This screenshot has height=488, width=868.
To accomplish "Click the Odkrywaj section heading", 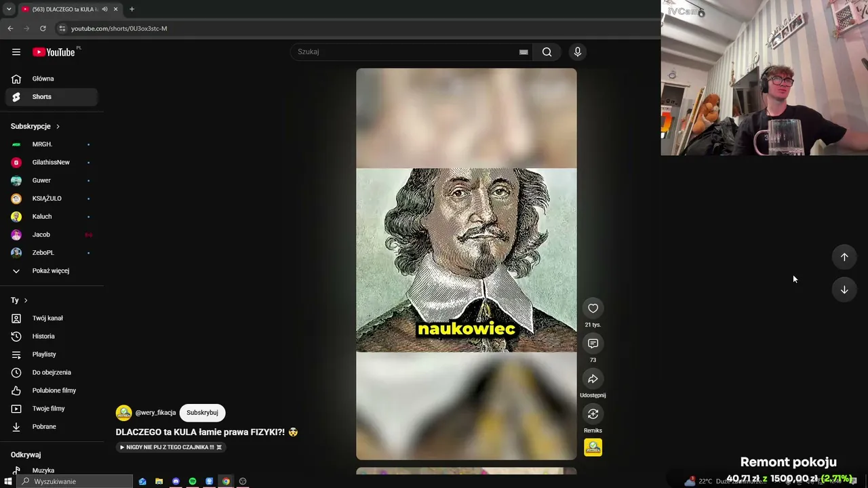I will [26, 455].
